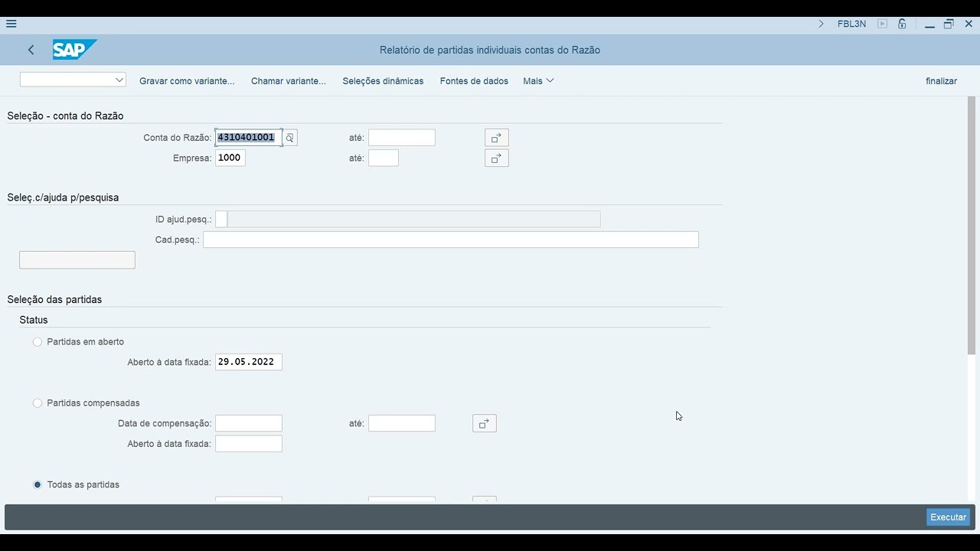
Task: Click the Empresa até field
Action: click(x=384, y=158)
